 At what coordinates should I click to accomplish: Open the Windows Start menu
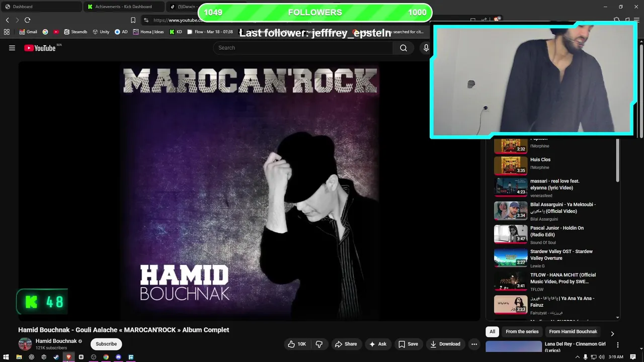pos(6,357)
